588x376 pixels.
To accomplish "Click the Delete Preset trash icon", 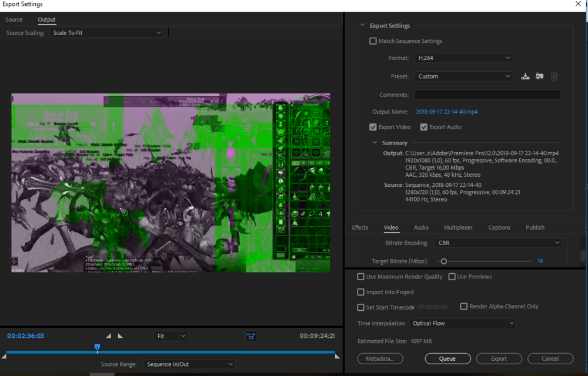I will [553, 76].
